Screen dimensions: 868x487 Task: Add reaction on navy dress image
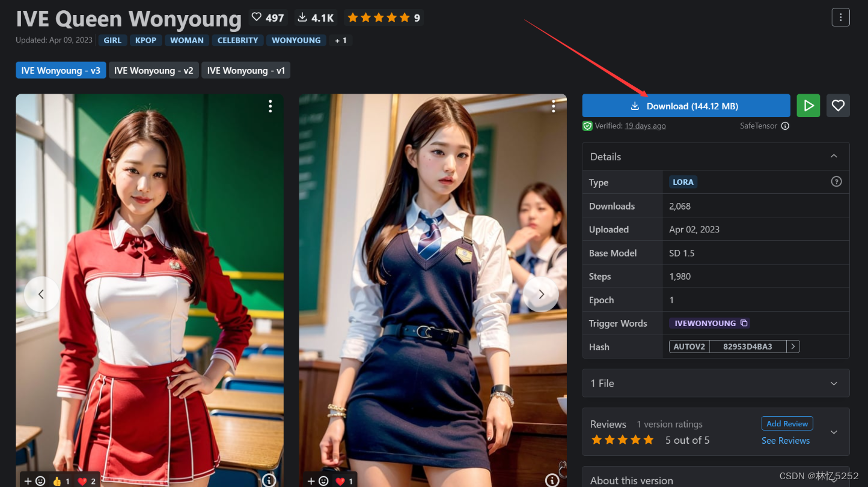coord(318,481)
